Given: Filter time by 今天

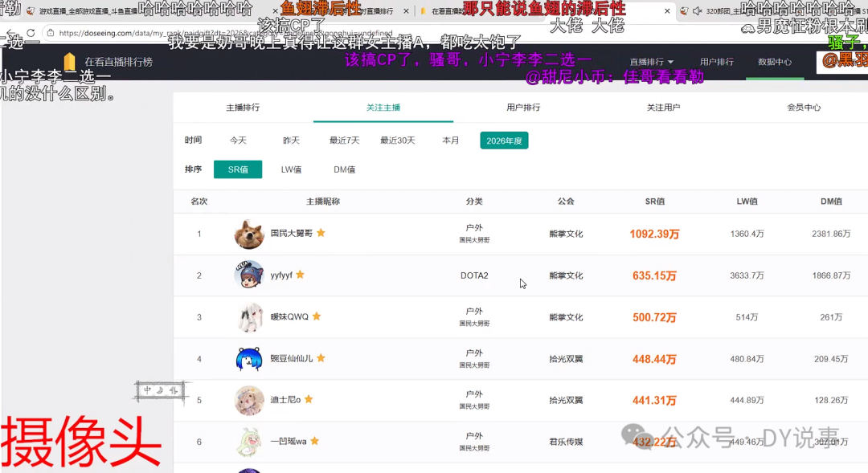Looking at the screenshot, I should click(x=238, y=141).
